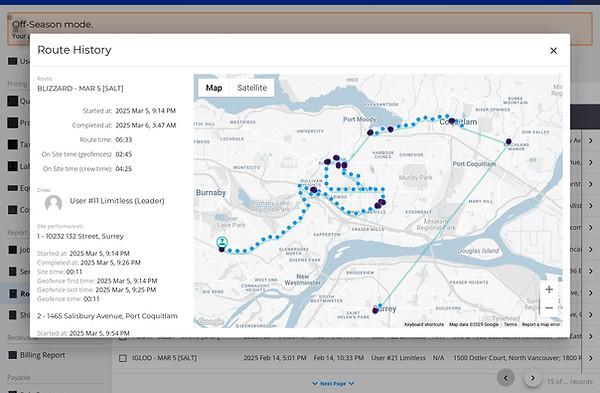Click the teal start-location marker on the map

[222, 242]
